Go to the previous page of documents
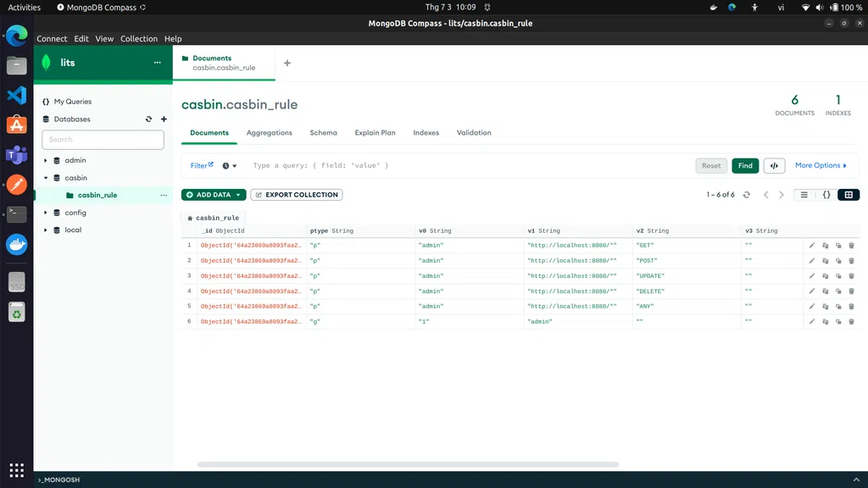Screen dimensions: 868x488 (766, 195)
